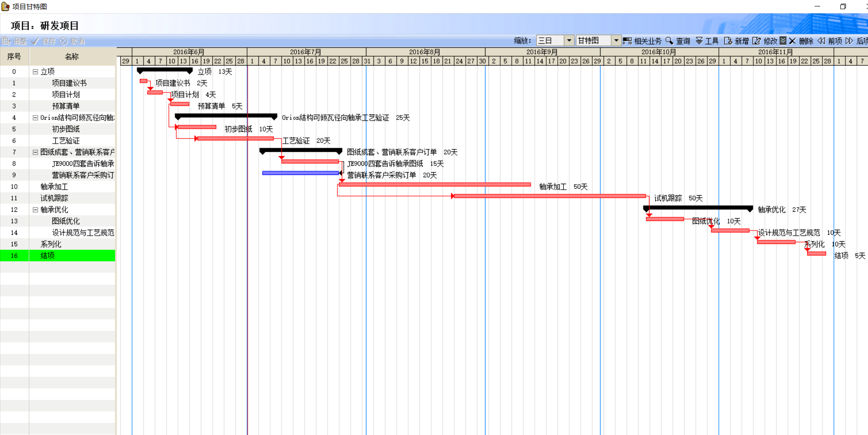Collapse the 轴承优化 task group

[35, 210]
